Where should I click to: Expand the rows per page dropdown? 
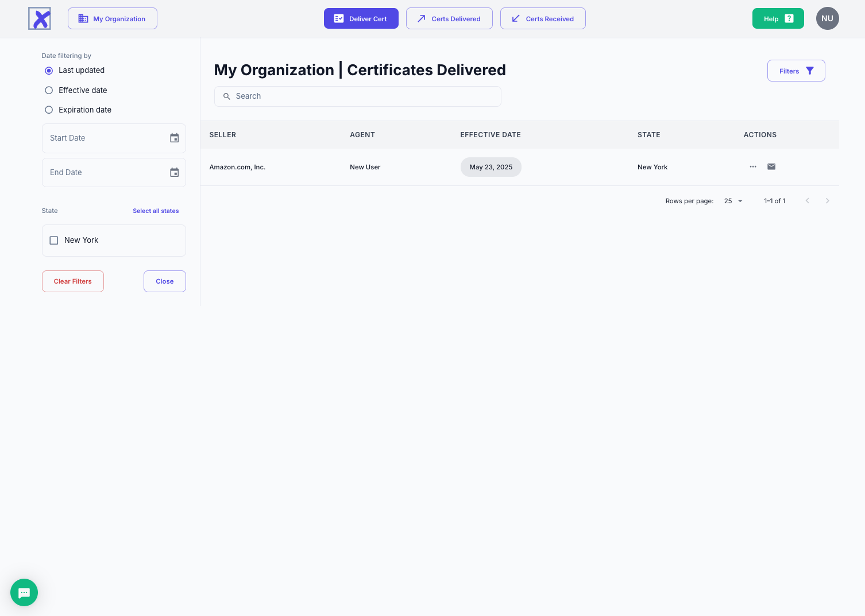[x=733, y=201]
